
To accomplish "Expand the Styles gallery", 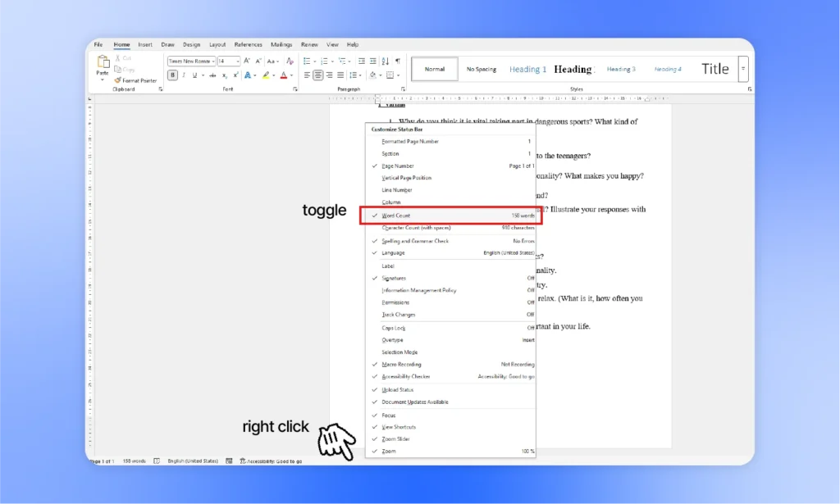I will point(743,69).
